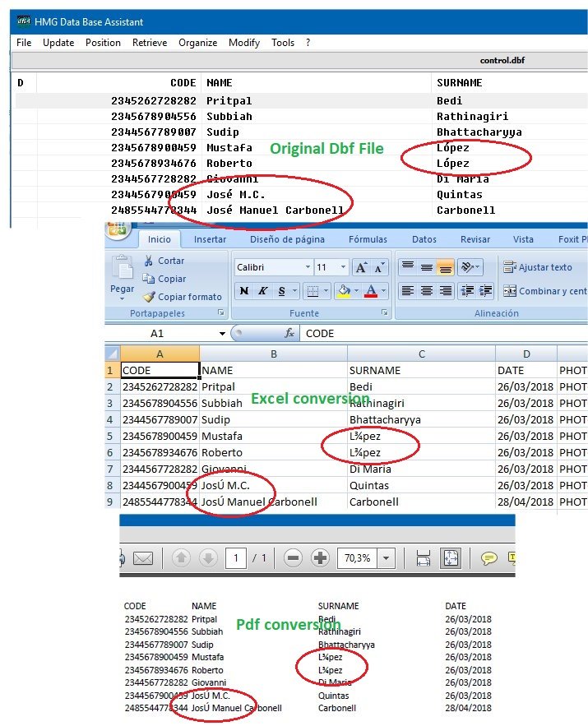Click the Pegar paste icon
The width and height of the screenshot is (588, 726).
click(123, 275)
